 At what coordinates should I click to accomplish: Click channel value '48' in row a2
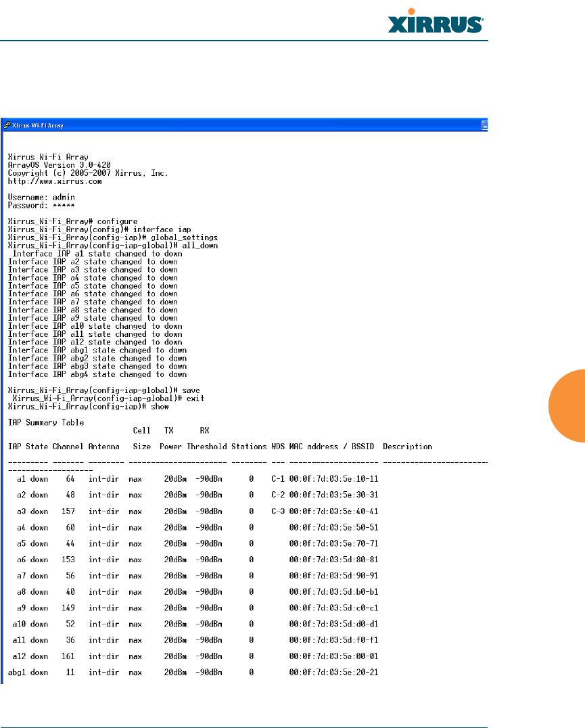[70, 495]
